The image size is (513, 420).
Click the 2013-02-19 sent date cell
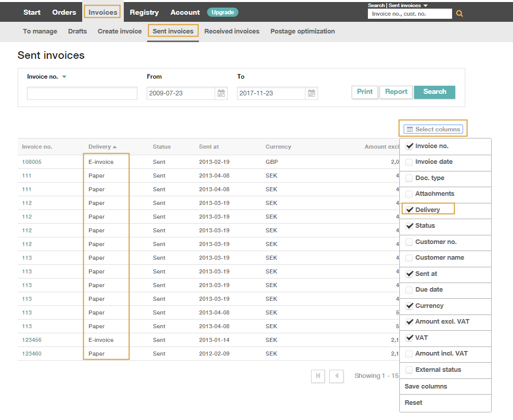(214, 162)
